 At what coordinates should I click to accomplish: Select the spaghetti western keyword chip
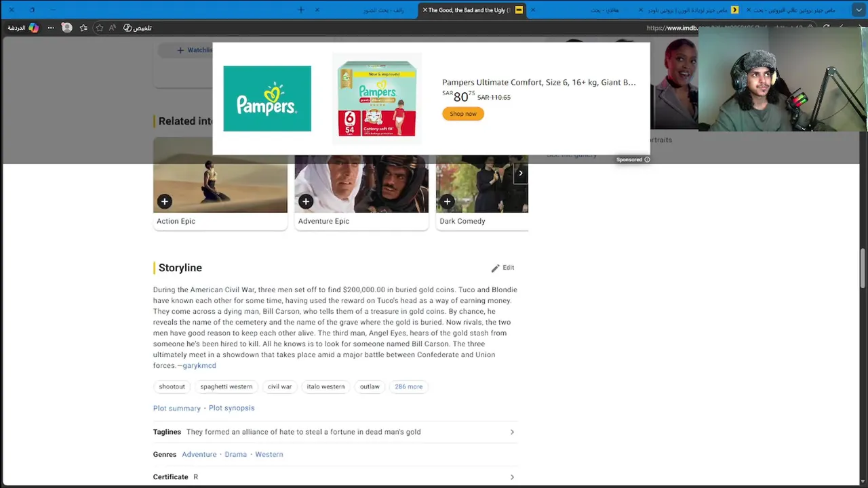tap(226, 386)
